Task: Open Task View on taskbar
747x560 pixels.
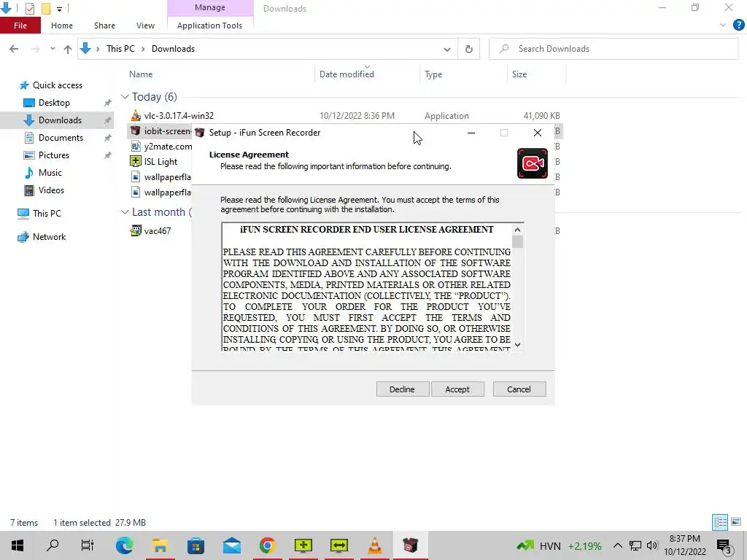Action: click(x=88, y=545)
